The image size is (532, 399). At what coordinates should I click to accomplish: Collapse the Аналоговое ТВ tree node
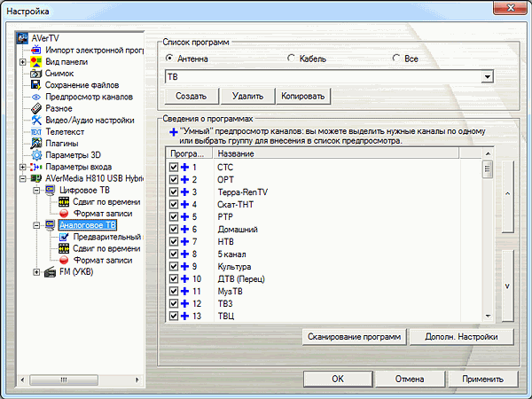click(36, 225)
